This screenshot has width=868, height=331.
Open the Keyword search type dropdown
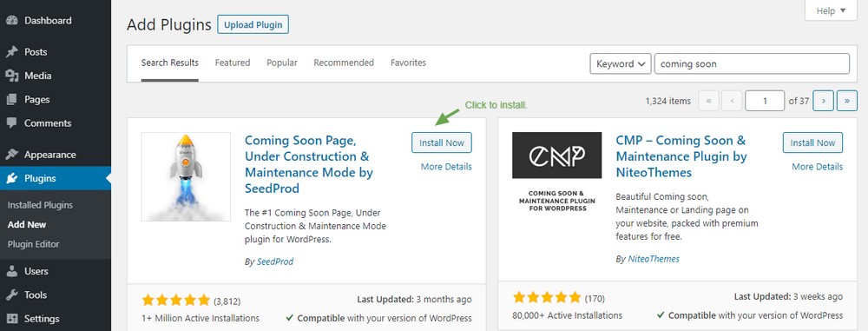(x=621, y=63)
